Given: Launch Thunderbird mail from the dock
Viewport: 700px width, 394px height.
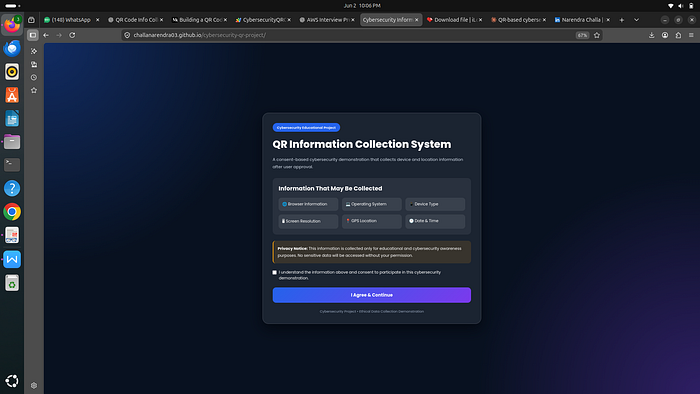Looking at the screenshot, I should coord(12,48).
